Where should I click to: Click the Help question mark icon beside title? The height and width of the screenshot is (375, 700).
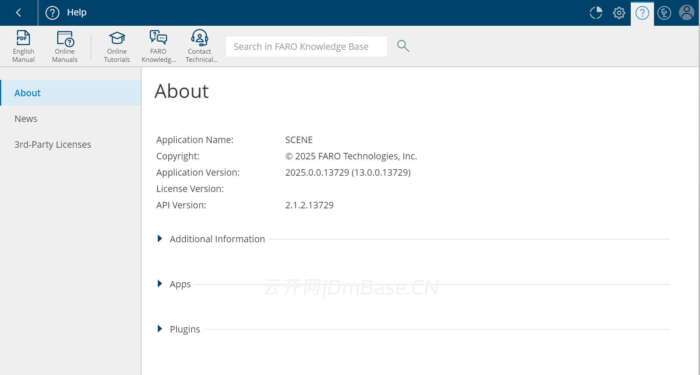tap(52, 12)
